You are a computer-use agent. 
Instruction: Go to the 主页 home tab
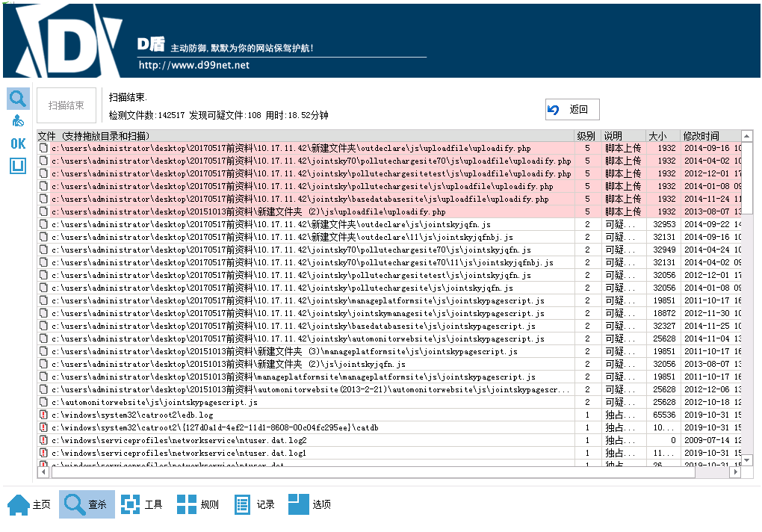pyautogui.click(x=30, y=504)
